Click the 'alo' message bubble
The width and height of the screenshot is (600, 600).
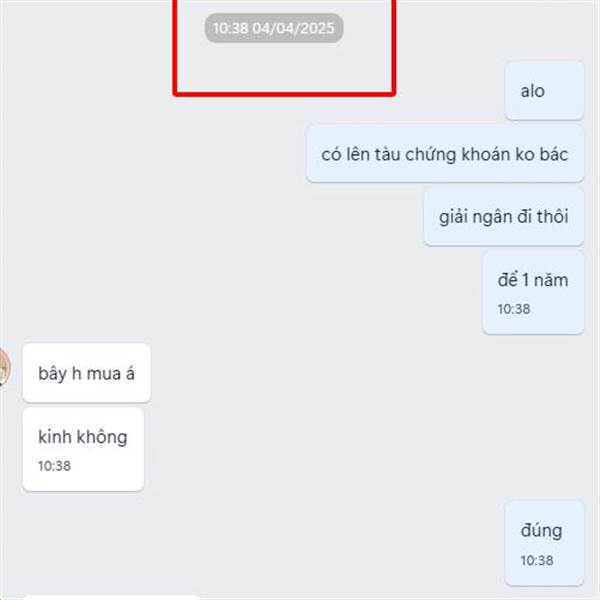[x=544, y=91]
